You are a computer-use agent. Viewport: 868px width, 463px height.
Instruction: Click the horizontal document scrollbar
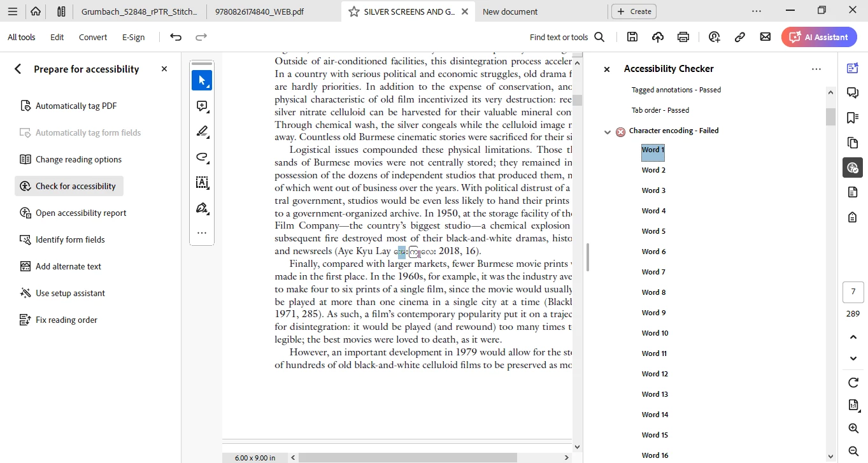(x=408, y=457)
